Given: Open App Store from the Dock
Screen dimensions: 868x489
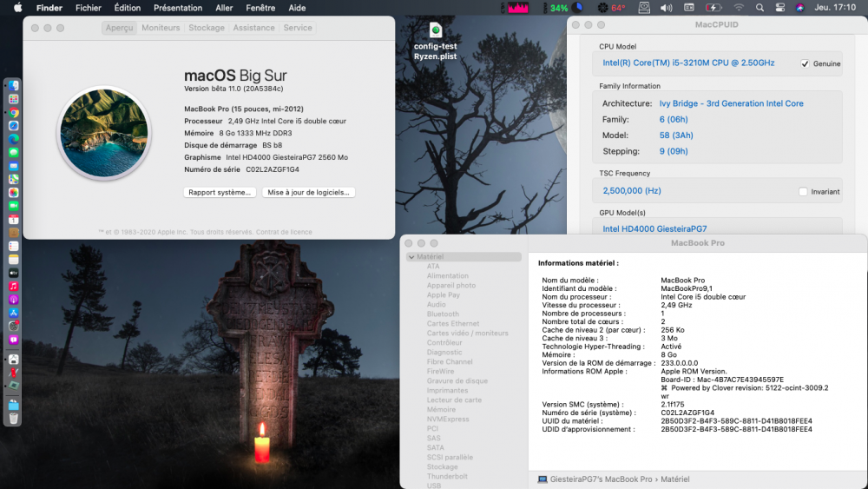Looking at the screenshot, I should point(13,313).
